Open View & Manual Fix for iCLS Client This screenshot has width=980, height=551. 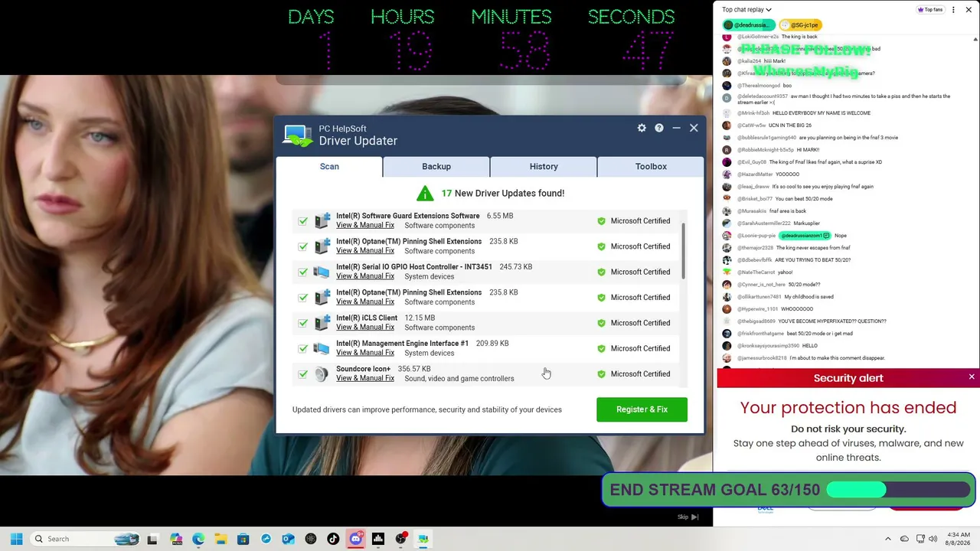pos(365,328)
